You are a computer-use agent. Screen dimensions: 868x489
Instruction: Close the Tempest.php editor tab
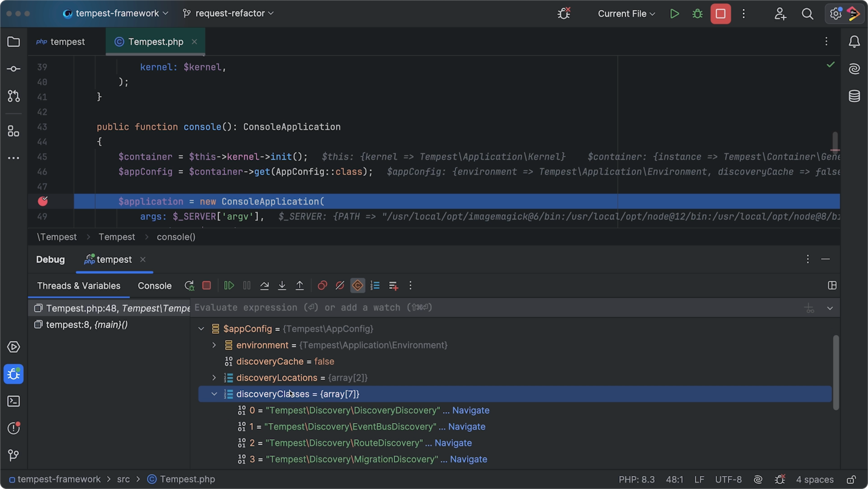click(x=194, y=42)
